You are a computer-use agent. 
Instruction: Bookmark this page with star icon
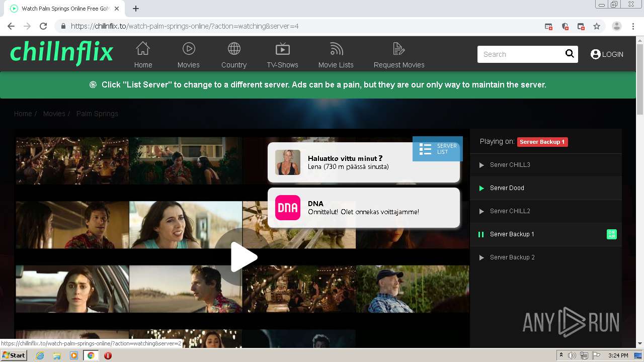click(597, 26)
